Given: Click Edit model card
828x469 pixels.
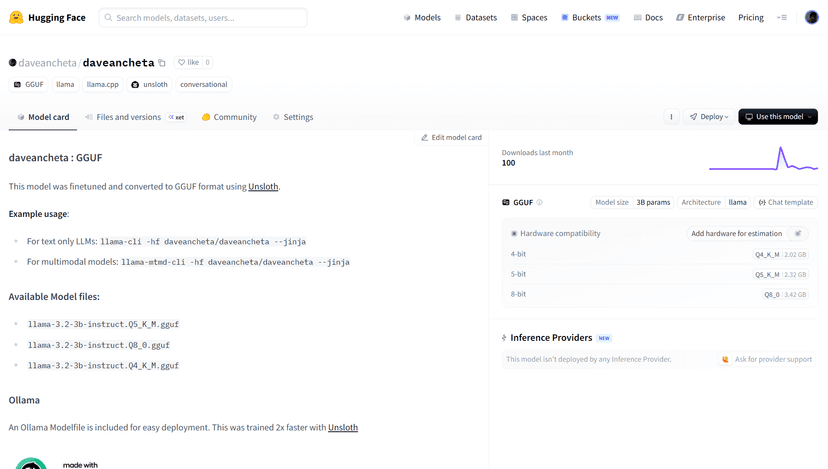Looking at the screenshot, I should [x=451, y=137].
